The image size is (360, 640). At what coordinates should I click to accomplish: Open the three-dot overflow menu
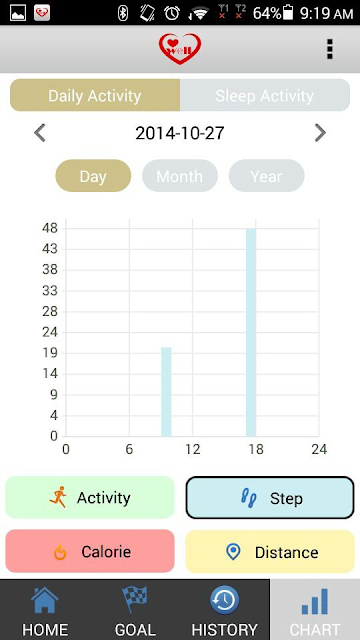[x=330, y=49]
